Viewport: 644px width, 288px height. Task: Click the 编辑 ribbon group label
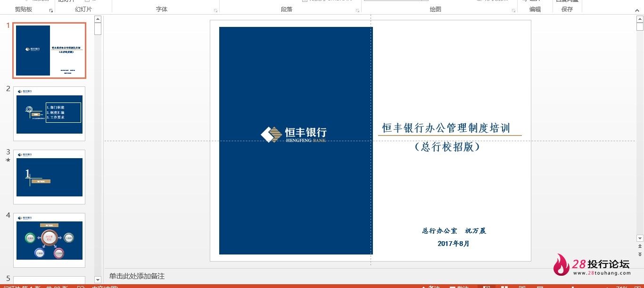(x=535, y=9)
